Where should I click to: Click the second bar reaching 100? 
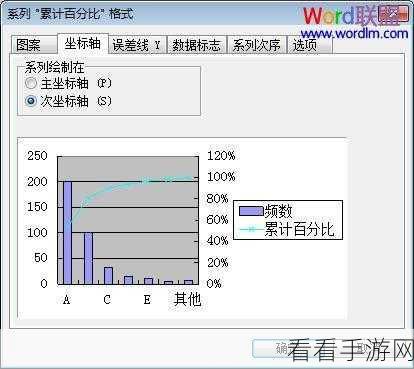click(88, 258)
